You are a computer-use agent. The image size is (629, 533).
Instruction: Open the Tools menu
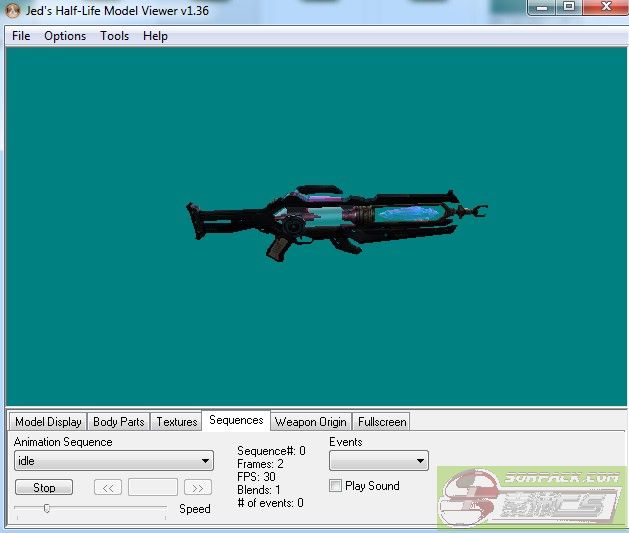[114, 36]
